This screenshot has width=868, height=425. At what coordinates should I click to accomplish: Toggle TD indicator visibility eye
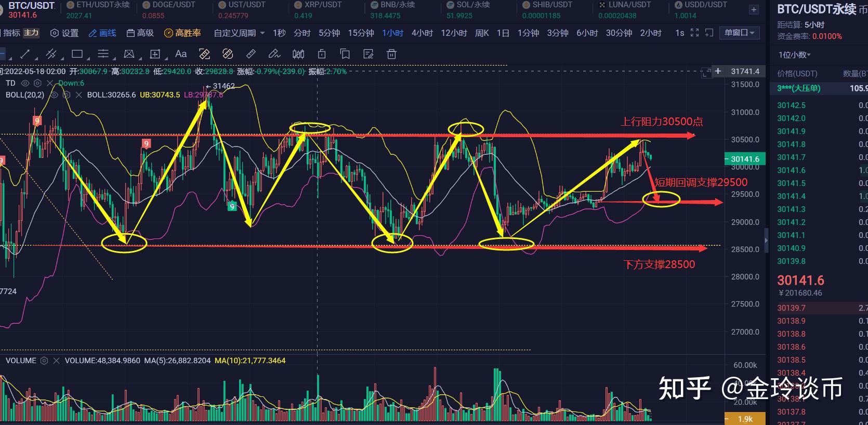pyautogui.click(x=25, y=83)
